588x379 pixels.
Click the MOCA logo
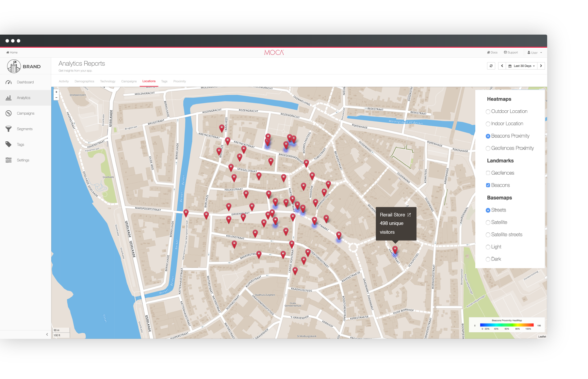274,53
